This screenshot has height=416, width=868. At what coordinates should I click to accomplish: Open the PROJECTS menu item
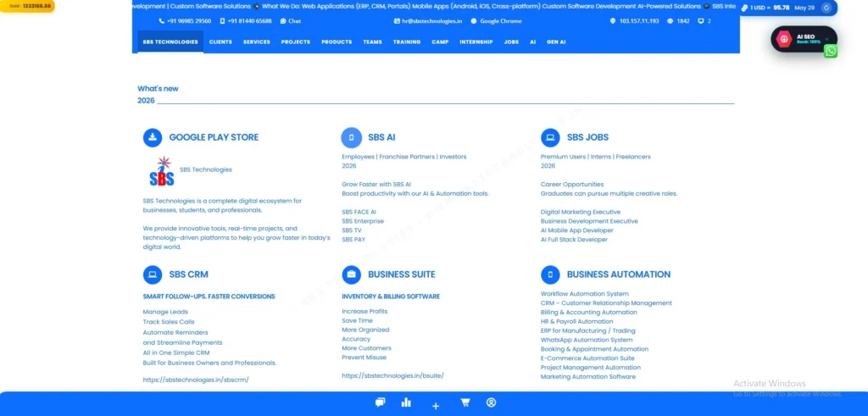[x=296, y=42]
